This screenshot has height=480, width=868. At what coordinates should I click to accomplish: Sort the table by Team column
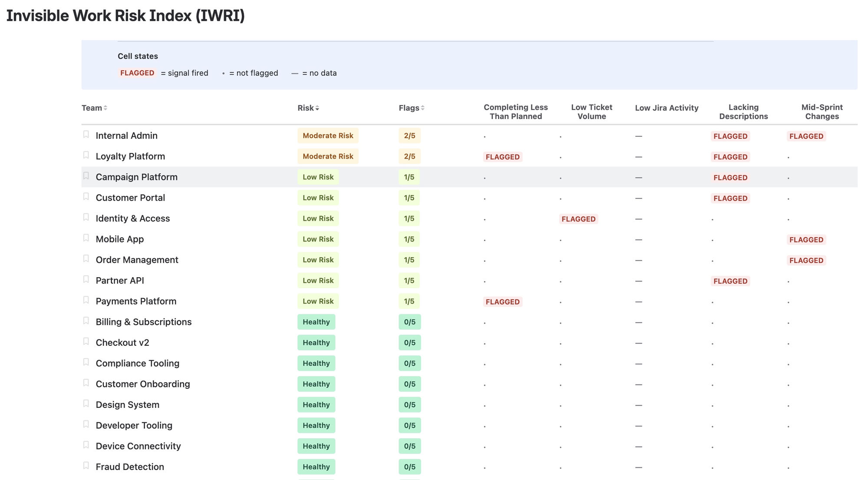coord(94,108)
